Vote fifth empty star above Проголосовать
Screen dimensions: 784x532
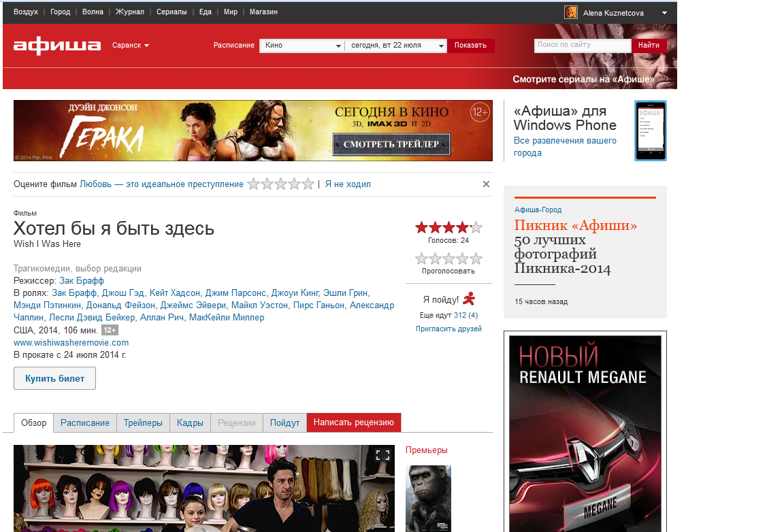pyautogui.click(x=476, y=259)
